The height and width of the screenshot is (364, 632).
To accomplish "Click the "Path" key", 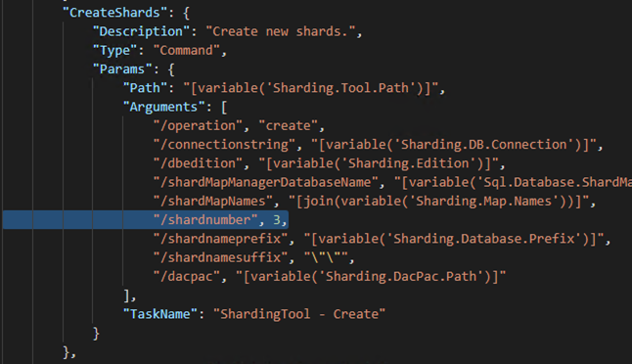I will click(x=145, y=88).
